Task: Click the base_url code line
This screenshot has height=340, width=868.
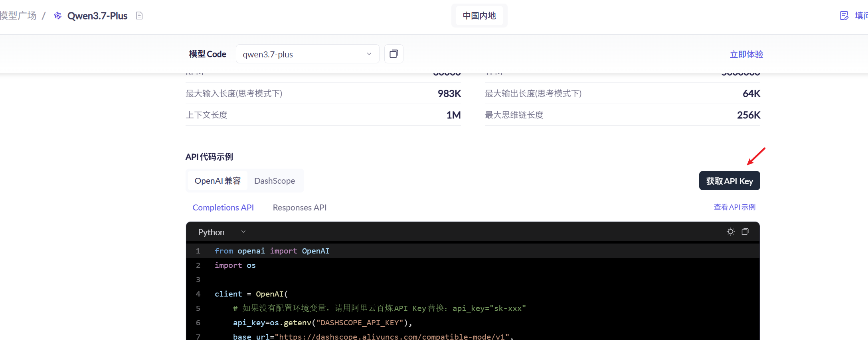Action: [x=373, y=336]
